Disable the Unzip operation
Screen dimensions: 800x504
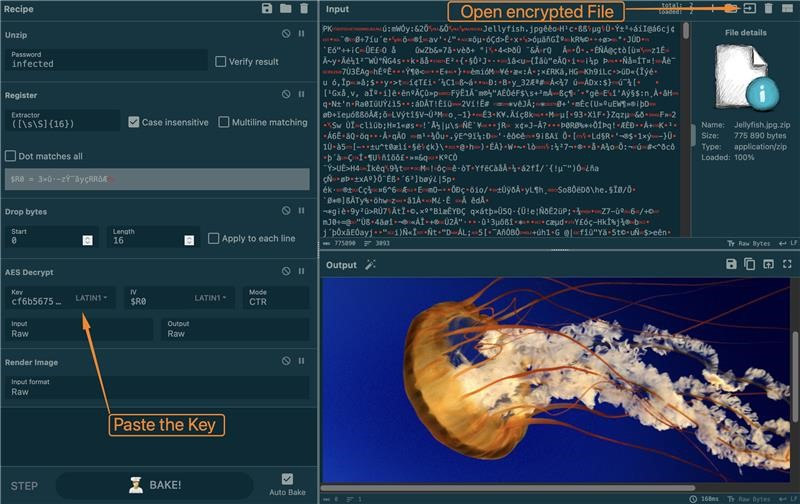tap(286, 34)
